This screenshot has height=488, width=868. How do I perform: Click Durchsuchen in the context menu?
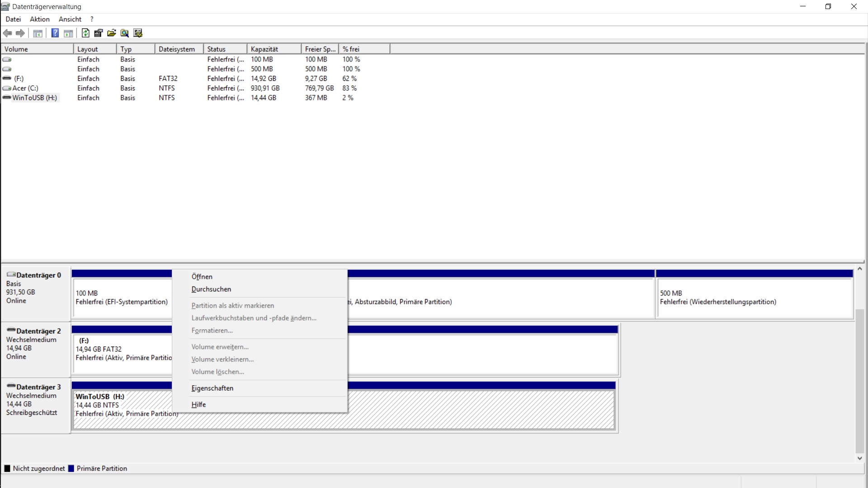coord(211,289)
